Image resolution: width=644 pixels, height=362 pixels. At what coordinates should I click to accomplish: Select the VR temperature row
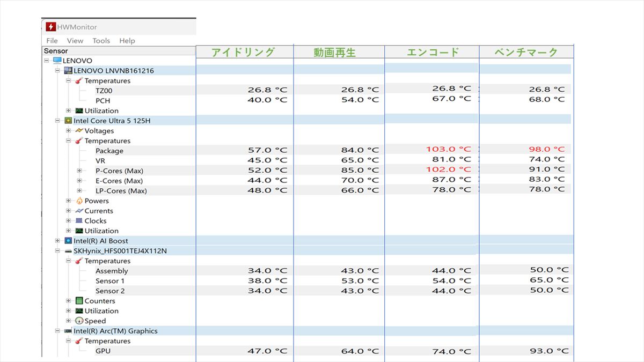pos(100,161)
